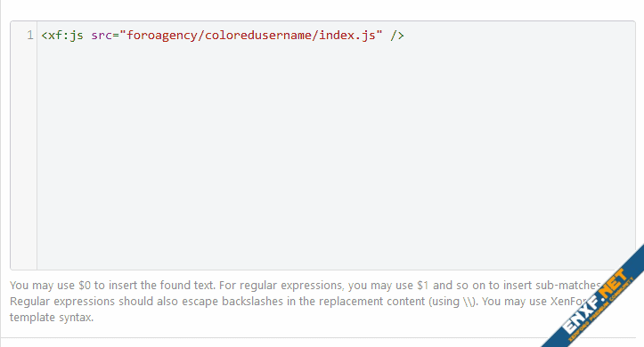Click the \\ escape example in help text
This screenshot has width=644, height=347.
point(469,302)
